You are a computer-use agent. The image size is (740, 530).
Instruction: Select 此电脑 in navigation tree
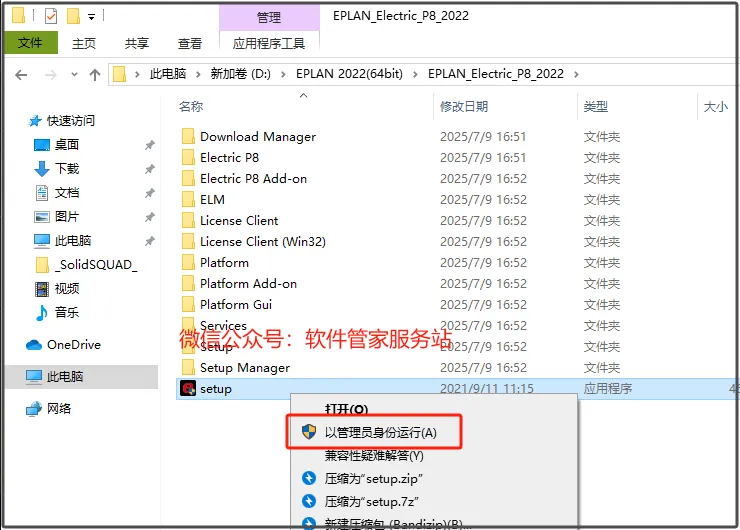[81, 377]
